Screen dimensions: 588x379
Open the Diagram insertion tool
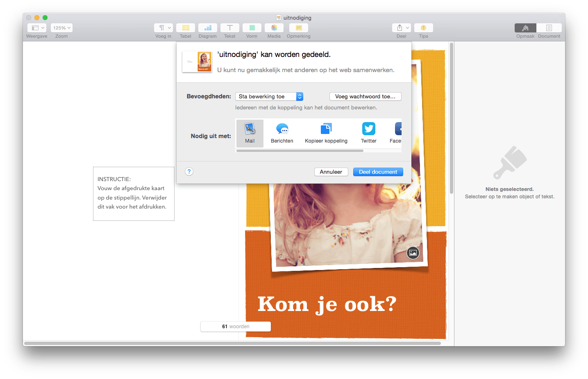point(207,28)
